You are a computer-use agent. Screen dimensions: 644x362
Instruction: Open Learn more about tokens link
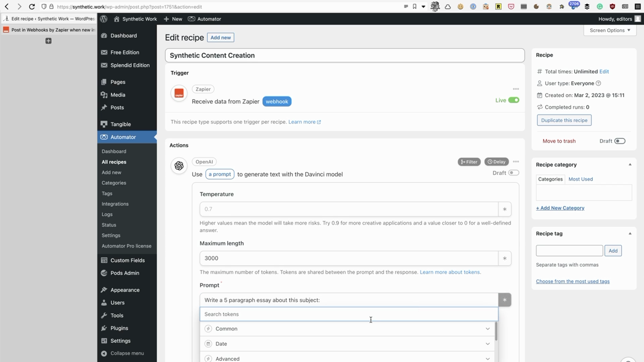(449, 272)
